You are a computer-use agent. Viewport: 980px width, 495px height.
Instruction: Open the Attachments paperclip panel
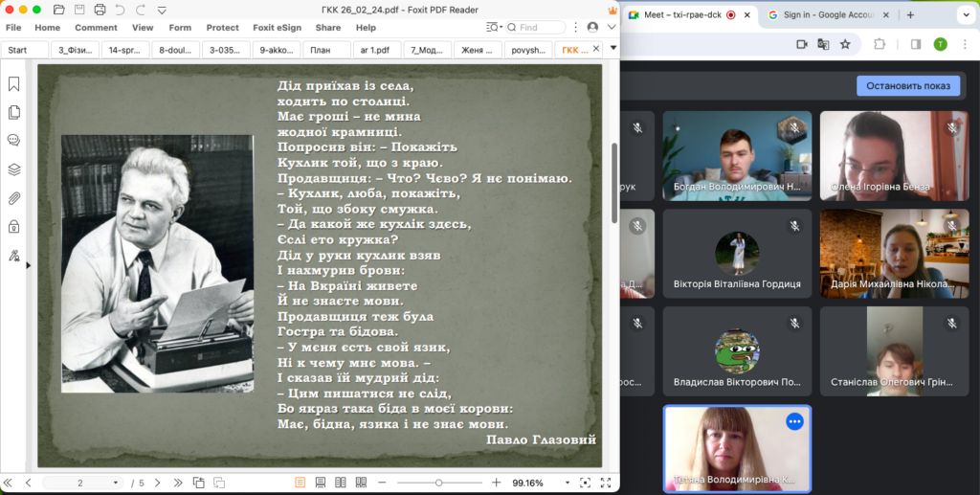click(x=13, y=198)
